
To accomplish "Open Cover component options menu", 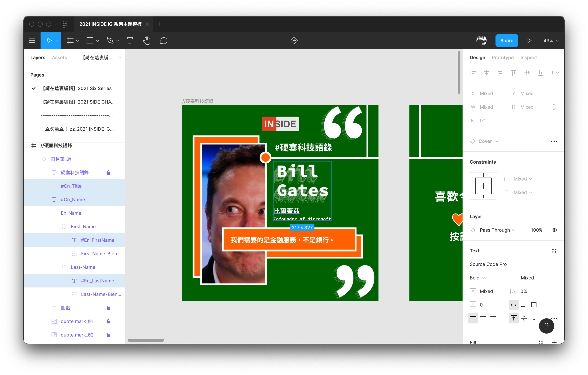I will pos(554,141).
